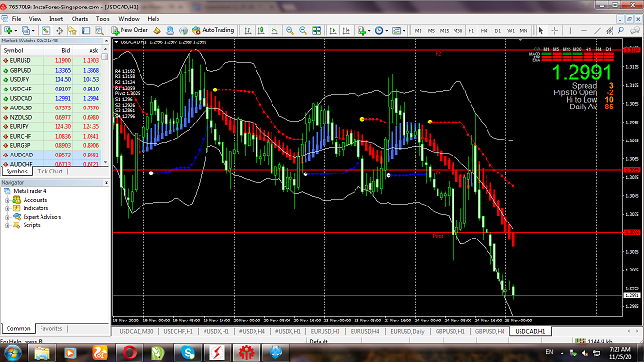Close the Navigator panel
This screenshot has width=644, height=362.
[106, 182]
